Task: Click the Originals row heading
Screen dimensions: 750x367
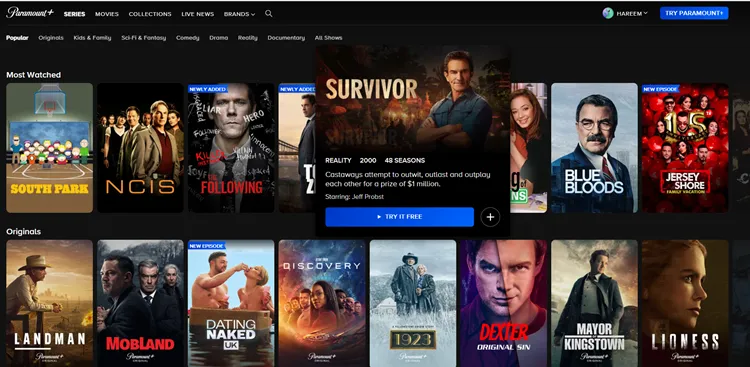Action: (23, 232)
